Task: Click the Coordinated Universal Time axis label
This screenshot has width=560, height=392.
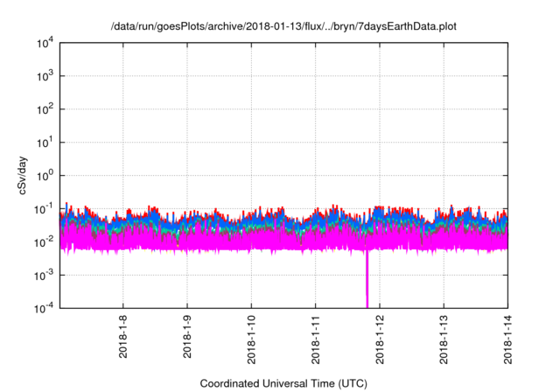Action: click(283, 383)
